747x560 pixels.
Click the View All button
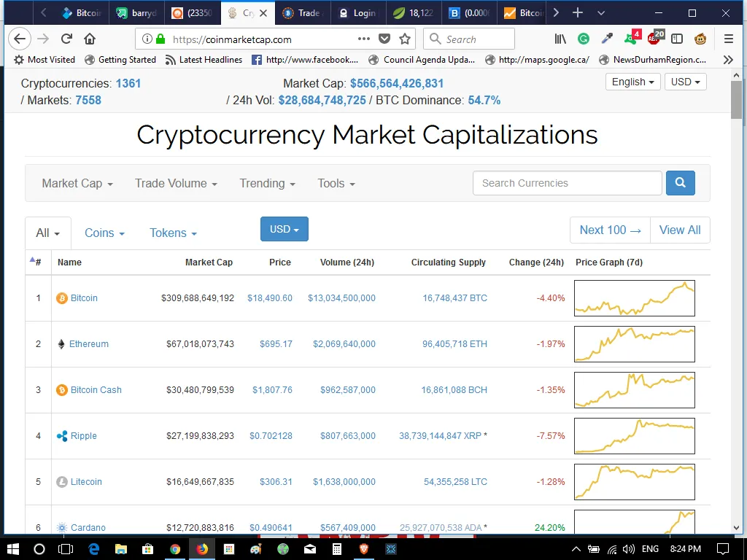click(680, 230)
